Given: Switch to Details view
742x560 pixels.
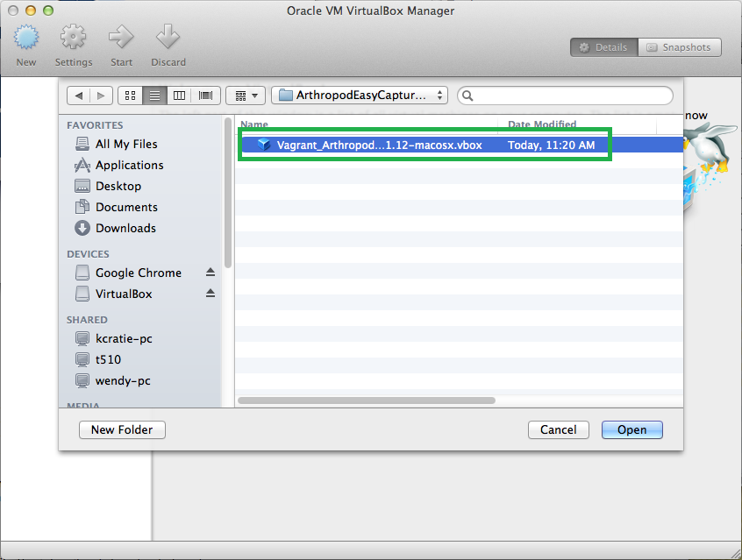Looking at the screenshot, I should [604, 47].
